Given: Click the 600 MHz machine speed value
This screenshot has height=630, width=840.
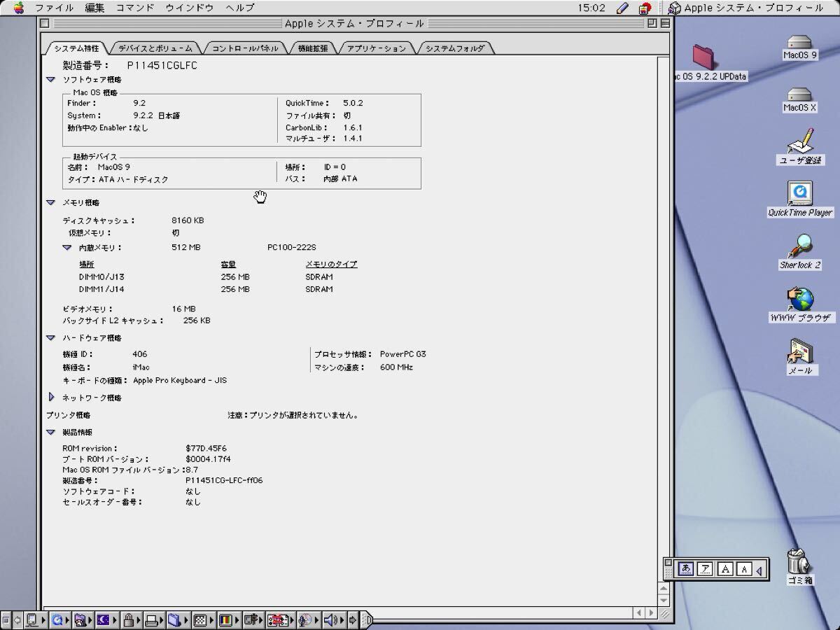Looking at the screenshot, I should tap(396, 367).
